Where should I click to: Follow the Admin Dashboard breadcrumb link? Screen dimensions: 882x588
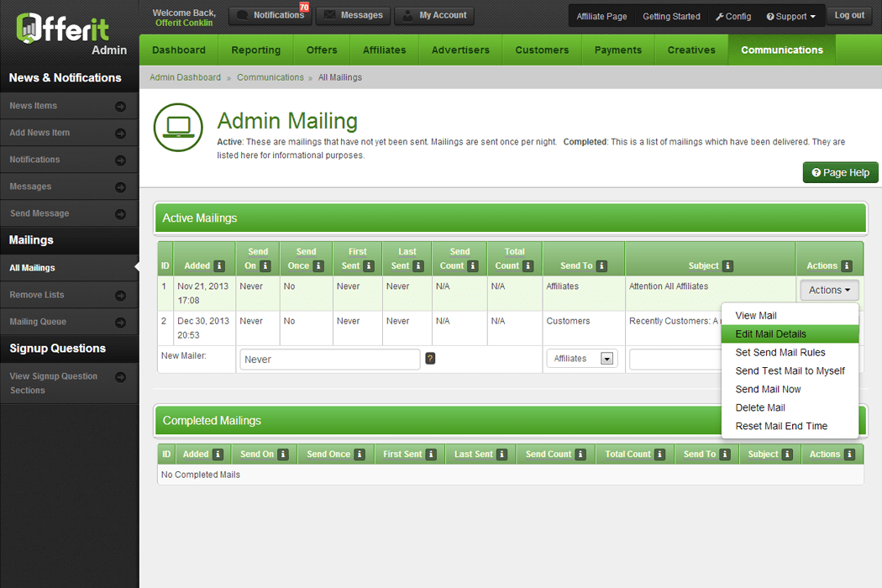point(185,77)
